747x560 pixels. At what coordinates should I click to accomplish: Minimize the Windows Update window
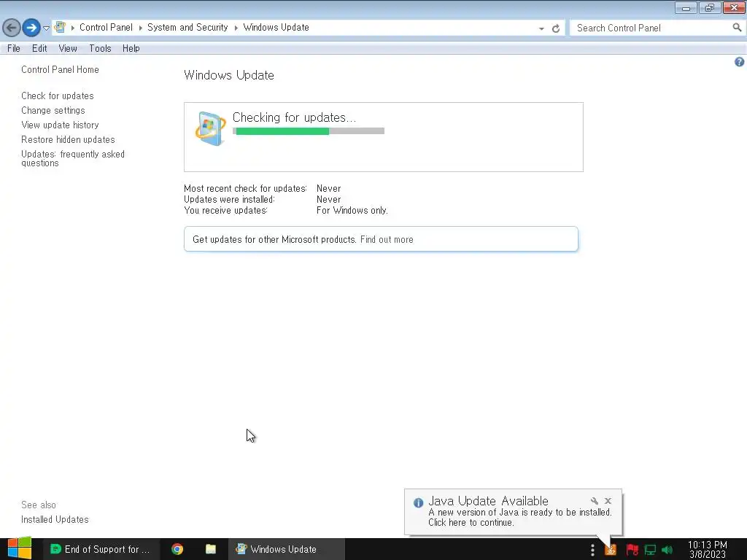(x=686, y=7)
